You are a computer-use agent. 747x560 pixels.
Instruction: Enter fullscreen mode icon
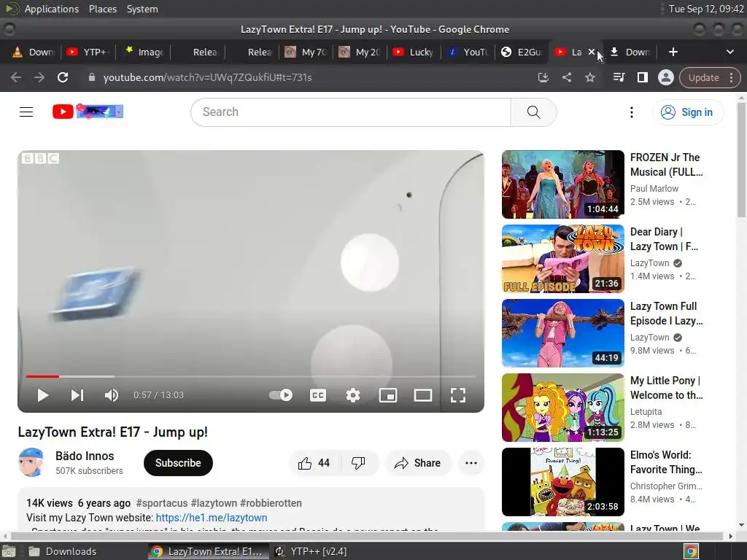tap(458, 395)
